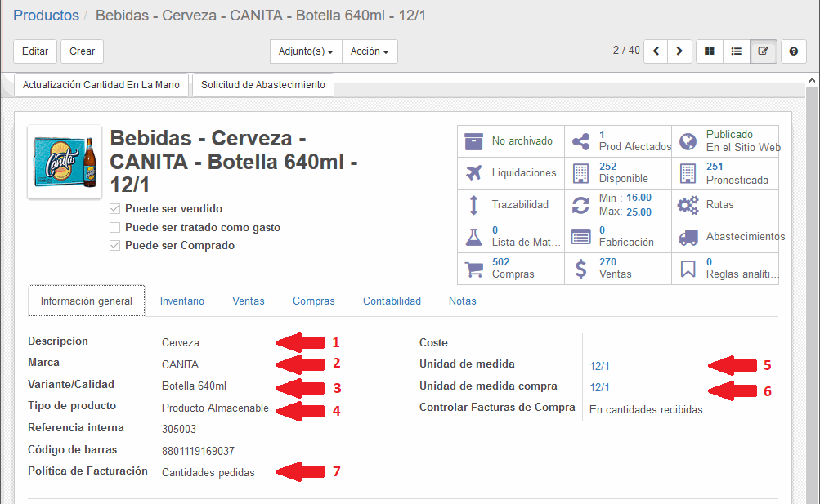This screenshot has width=820, height=504.
Task: Open the Notas tab
Action: point(462,301)
